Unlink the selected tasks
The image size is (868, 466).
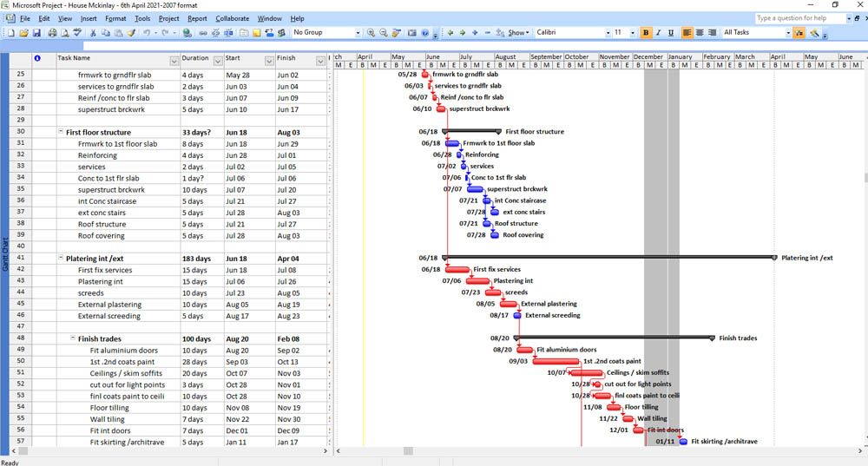(215, 33)
